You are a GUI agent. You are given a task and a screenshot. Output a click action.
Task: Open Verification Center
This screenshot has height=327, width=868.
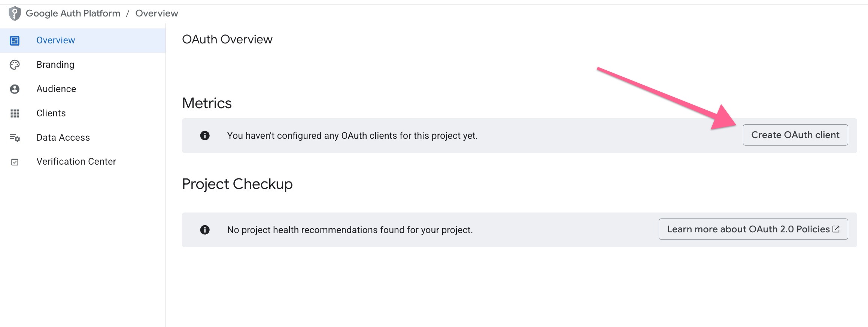[x=76, y=162]
